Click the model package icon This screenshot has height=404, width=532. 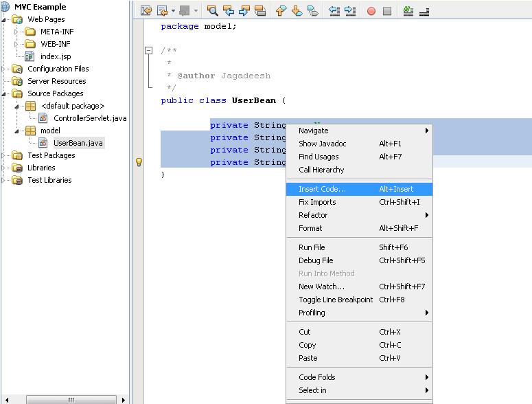point(30,131)
